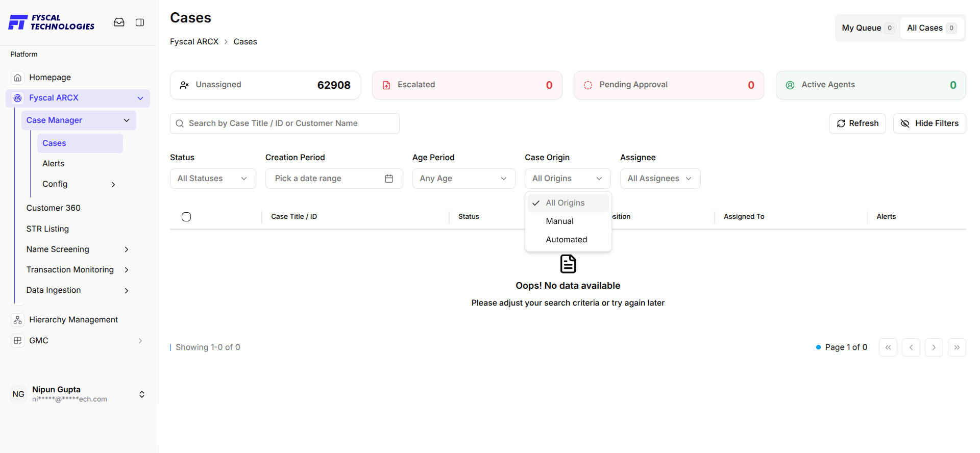980x453 pixels.
Task: Click the Escalated file icon
Action: click(x=386, y=85)
